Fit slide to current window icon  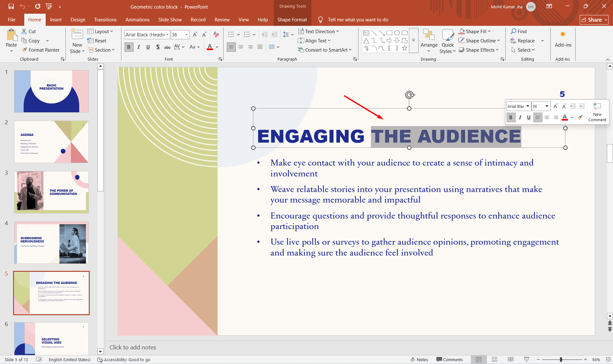point(608,360)
